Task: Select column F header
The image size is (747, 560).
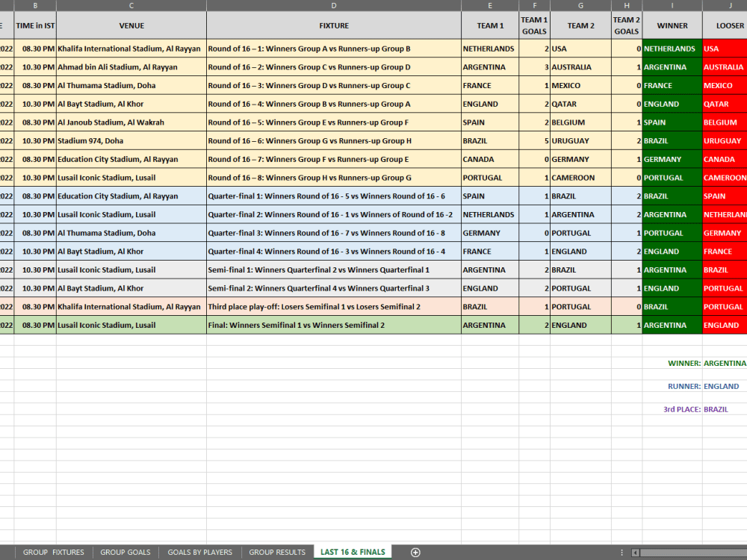Action: coord(534,6)
